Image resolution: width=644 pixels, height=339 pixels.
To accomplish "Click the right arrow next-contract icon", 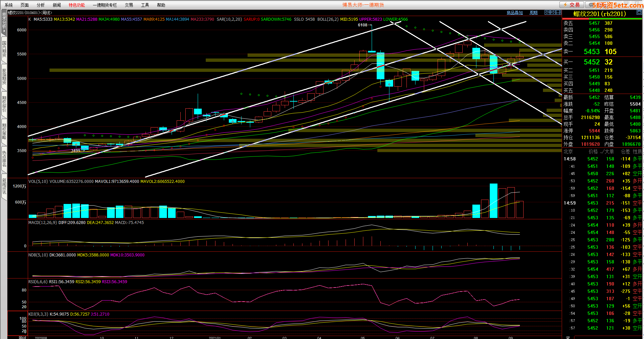I will [x=553, y=12].
